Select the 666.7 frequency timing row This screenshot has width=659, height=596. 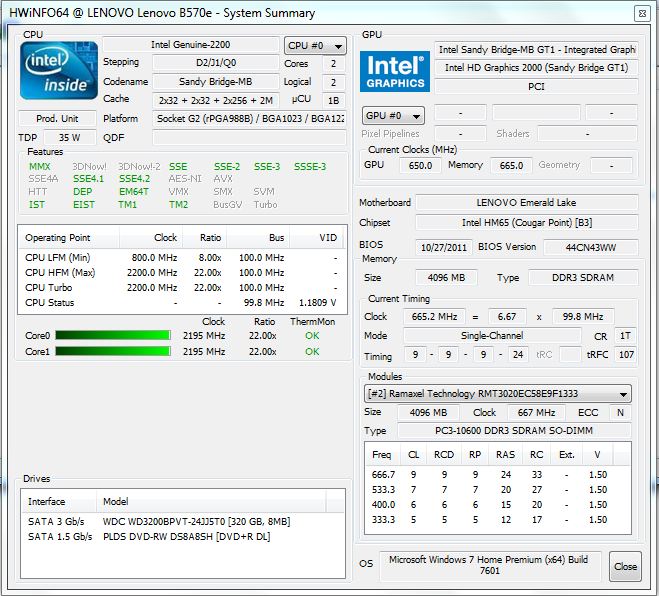point(498,475)
